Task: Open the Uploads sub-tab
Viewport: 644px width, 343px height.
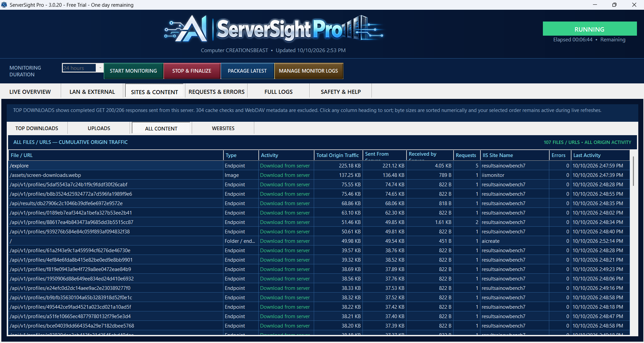Action: coord(99,128)
